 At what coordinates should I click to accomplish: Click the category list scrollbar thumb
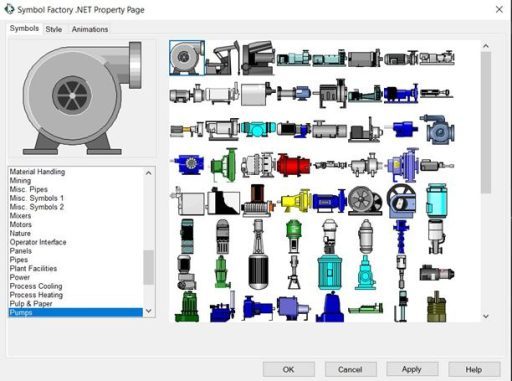pyautogui.click(x=149, y=267)
